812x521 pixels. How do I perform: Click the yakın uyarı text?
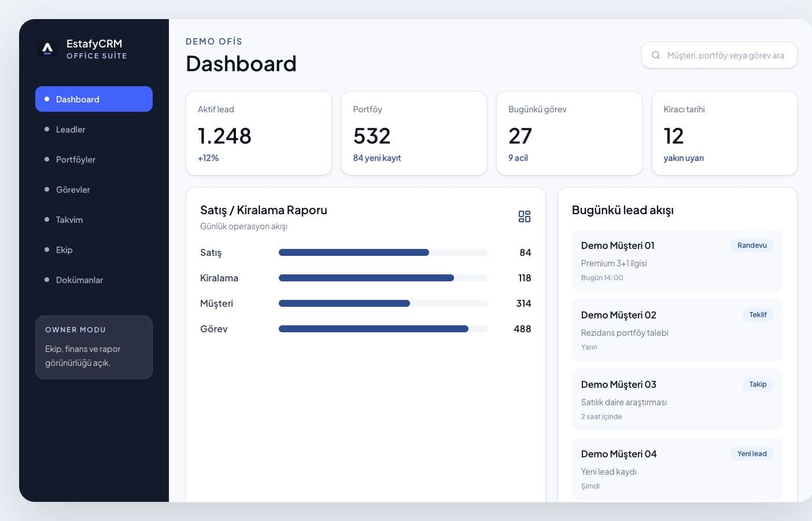click(x=684, y=158)
